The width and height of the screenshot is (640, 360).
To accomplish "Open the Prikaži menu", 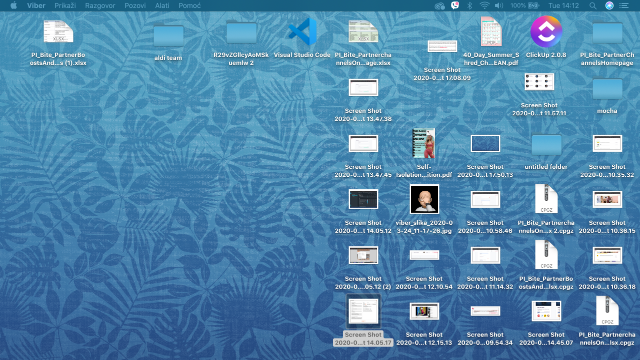I will click(65, 5).
